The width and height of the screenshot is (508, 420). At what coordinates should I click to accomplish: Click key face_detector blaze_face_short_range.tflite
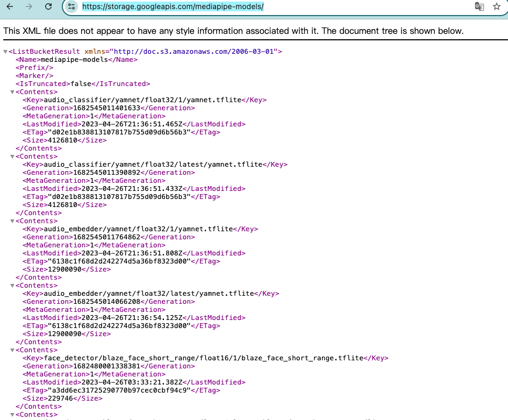pyautogui.click(x=203, y=358)
